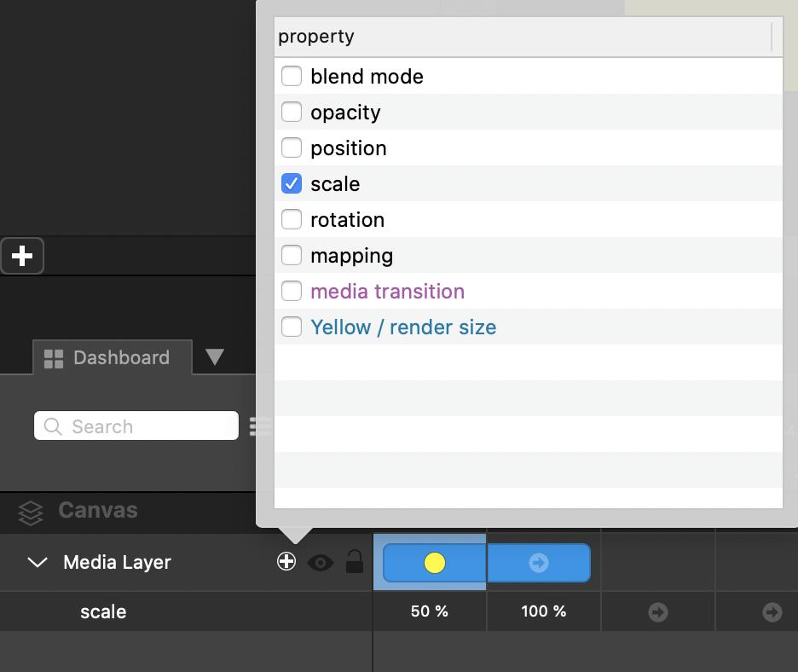Click the add property plus icon on Media Layer

[286, 561]
